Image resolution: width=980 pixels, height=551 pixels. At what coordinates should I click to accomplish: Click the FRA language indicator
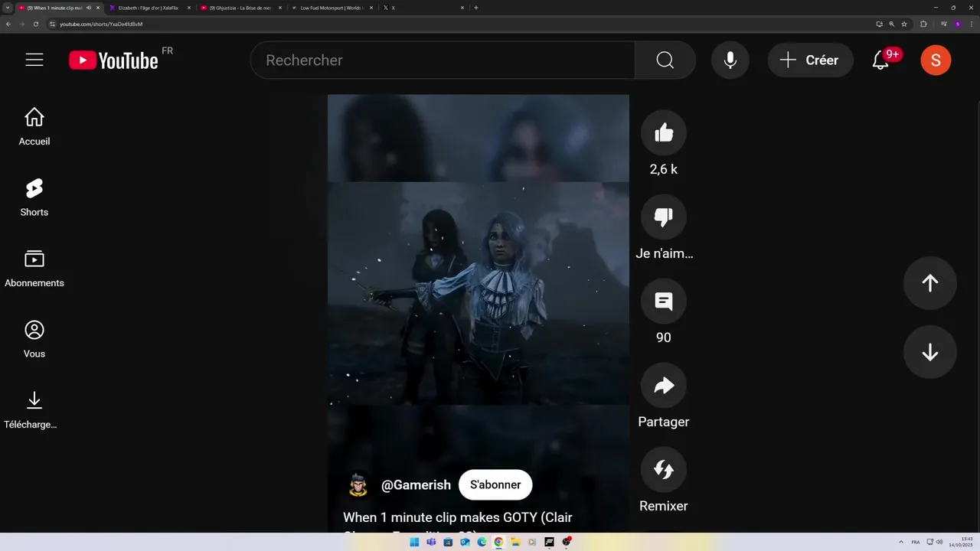click(x=916, y=542)
